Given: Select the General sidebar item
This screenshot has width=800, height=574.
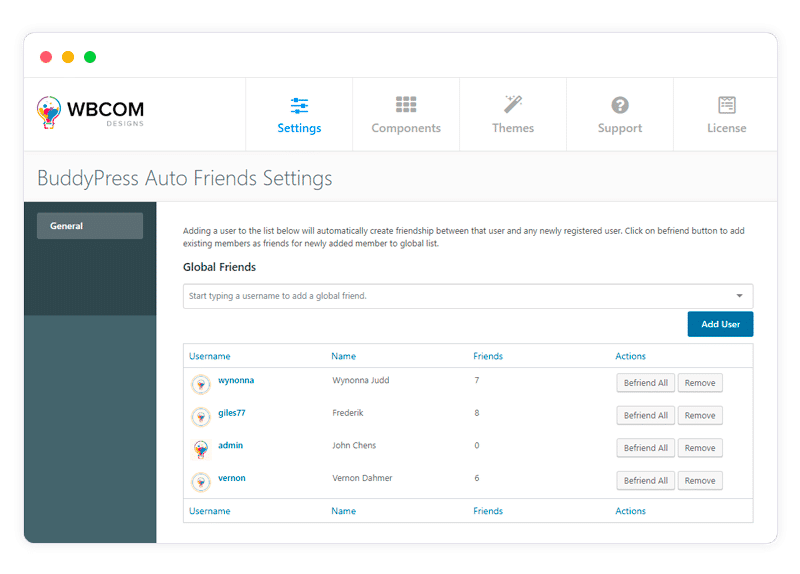Looking at the screenshot, I should (90, 226).
